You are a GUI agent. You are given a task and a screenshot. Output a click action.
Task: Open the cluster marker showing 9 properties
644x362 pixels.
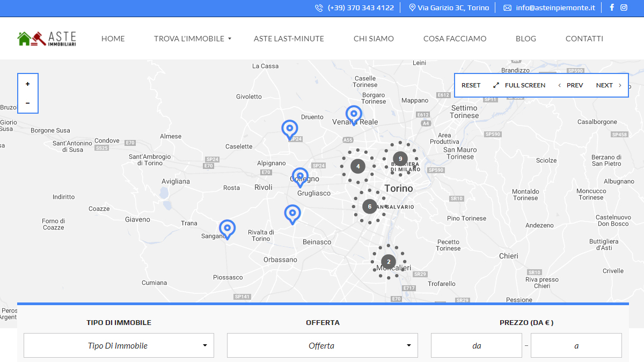pyautogui.click(x=400, y=159)
